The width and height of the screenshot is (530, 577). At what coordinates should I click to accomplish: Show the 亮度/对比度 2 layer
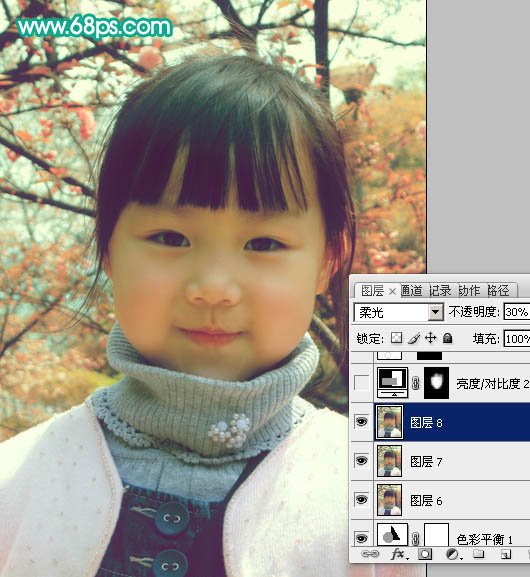click(x=361, y=383)
